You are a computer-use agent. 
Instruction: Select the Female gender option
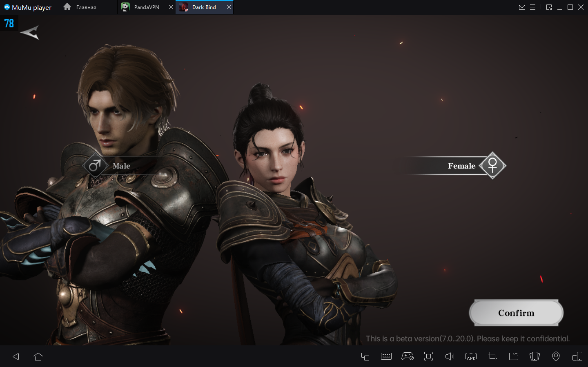pos(470,166)
